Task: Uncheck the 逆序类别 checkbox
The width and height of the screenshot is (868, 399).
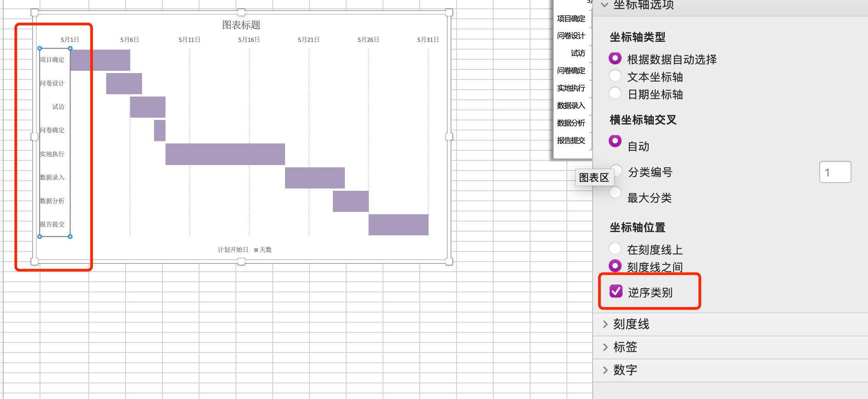Action: [x=616, y=291]
